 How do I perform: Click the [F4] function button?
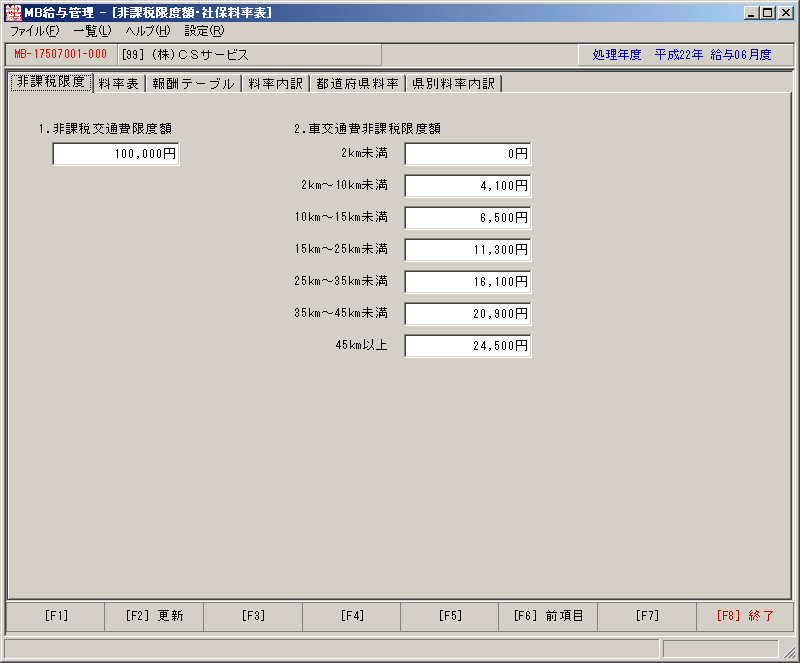point(352,616)
